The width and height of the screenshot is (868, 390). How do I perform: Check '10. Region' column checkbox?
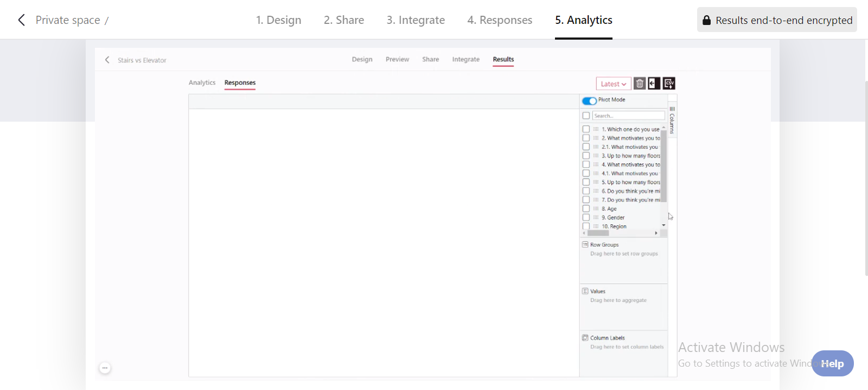point(586,226)
